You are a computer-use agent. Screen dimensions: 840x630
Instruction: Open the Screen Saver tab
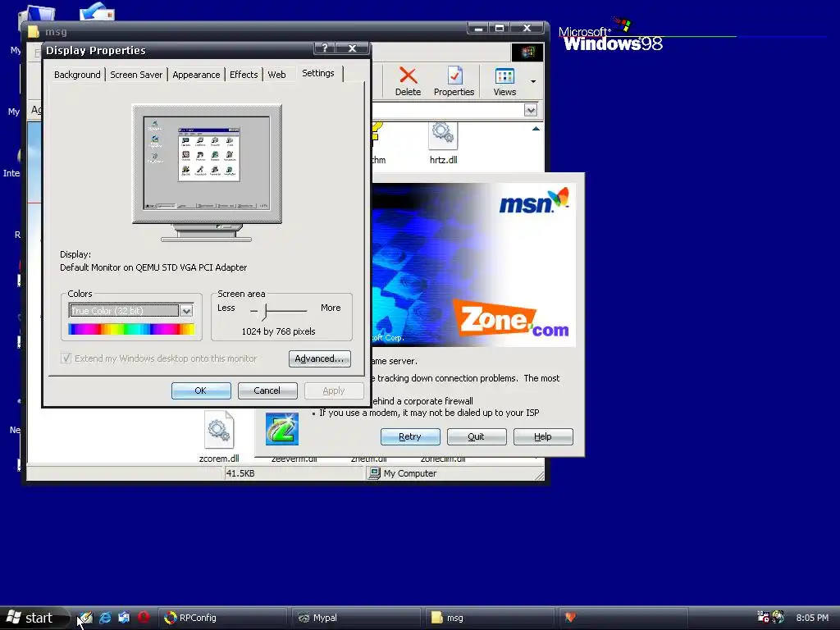136,75
